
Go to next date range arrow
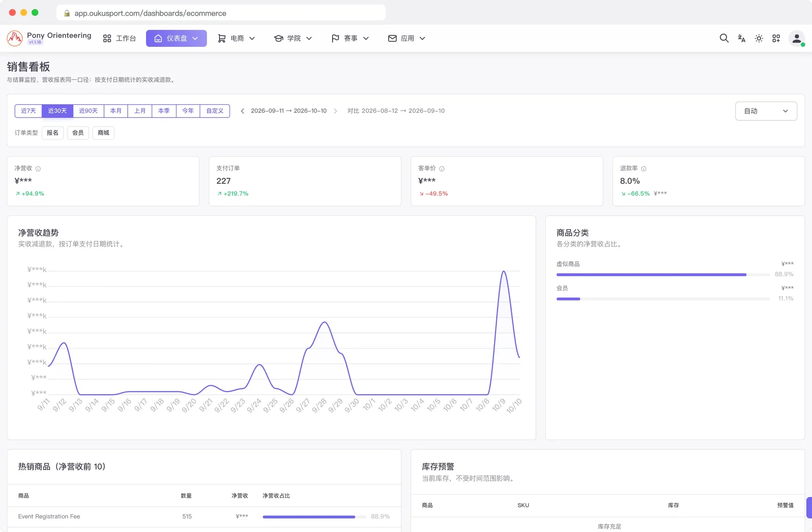coord(335,111)
